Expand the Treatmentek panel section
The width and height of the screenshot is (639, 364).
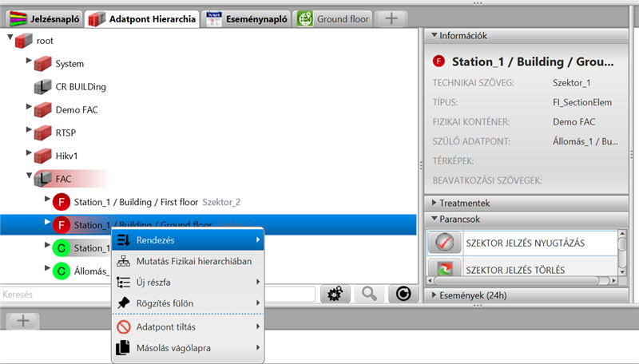click(x=433, y=203)
